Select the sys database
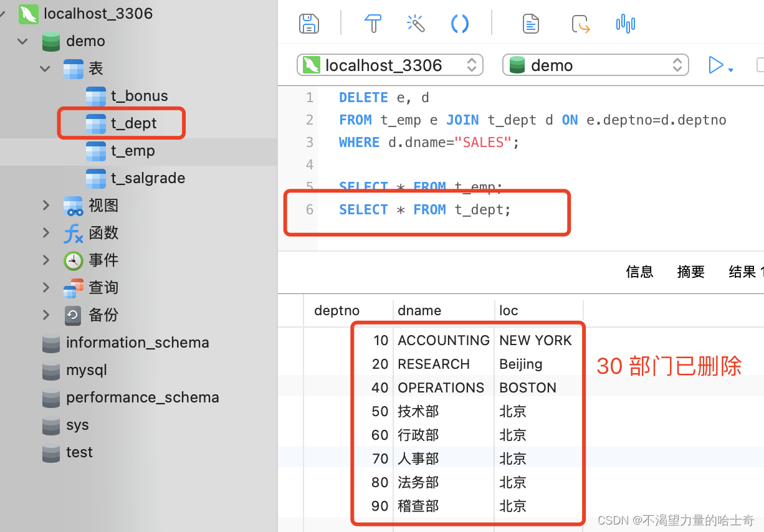The width and height of the screenshot is (764, 532). pos(77,425)
